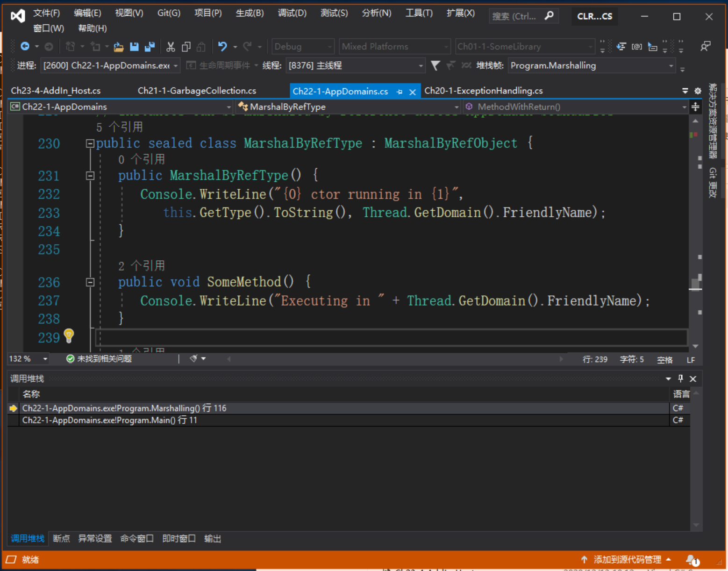Toggle auto-hide pin on call stack panel
The width and height of the screenshot is (728, 571).
coord(680,378)
